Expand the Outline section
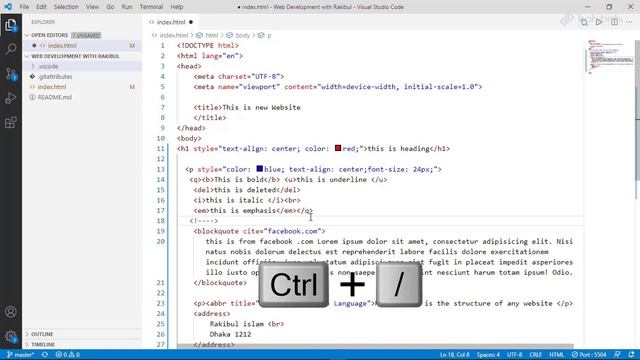The width and height of the screenshot is (640, 360). click(x=82, y=334)
